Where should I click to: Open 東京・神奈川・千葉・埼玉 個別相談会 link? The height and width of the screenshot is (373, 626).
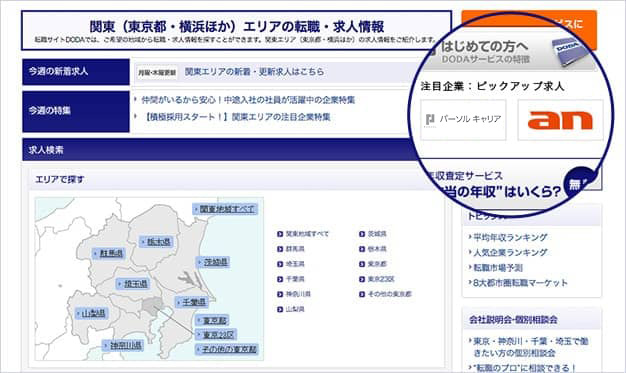click(x=531, y=347)
